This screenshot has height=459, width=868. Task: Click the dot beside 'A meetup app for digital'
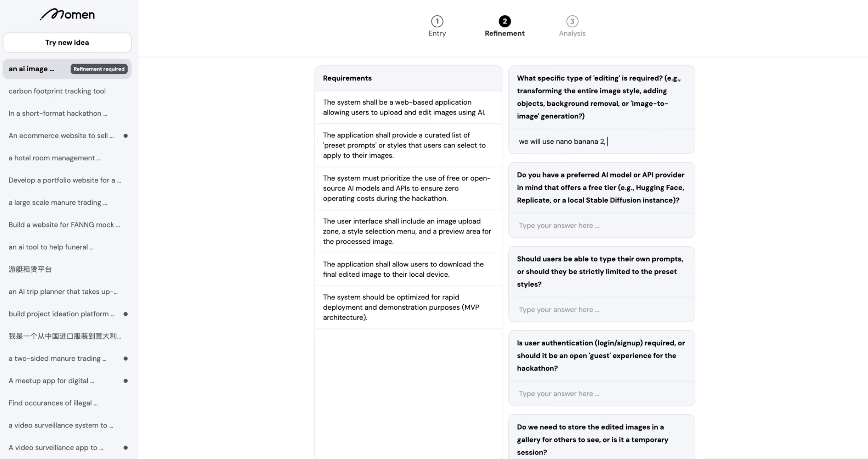pos(126,381)
